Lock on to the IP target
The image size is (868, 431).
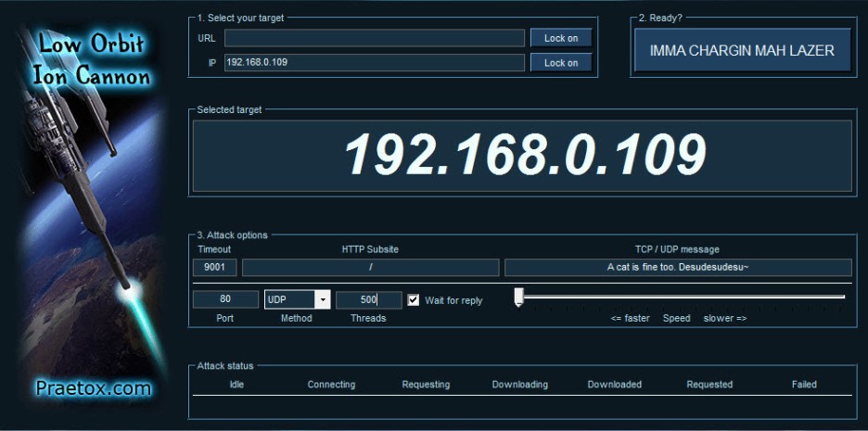561,62
